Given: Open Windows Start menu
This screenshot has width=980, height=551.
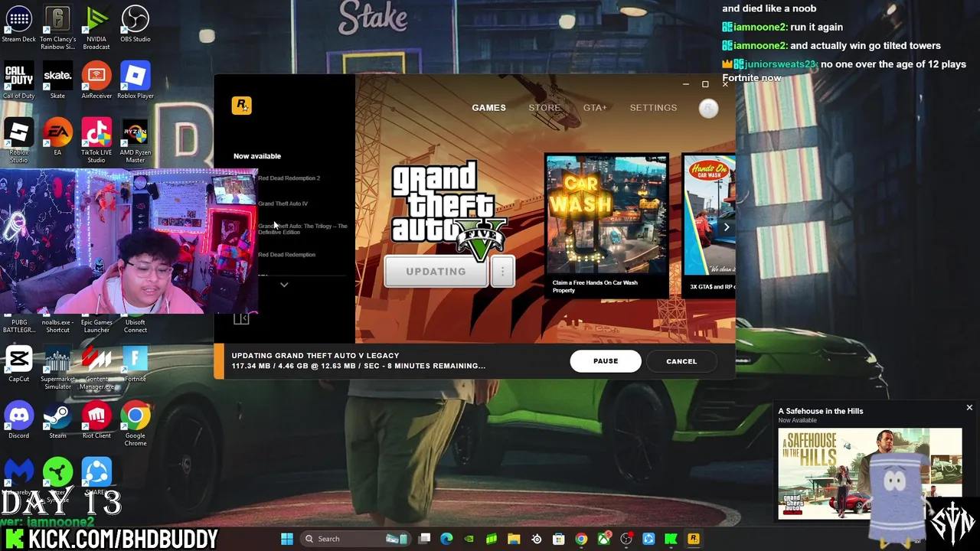Looking at the screenshot, I should click(x=286, y=539).
